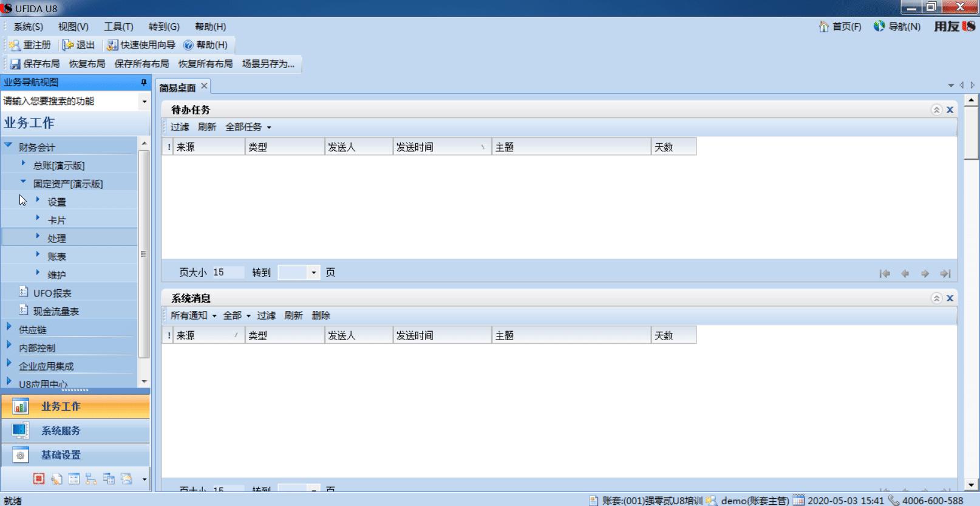The width and height of the screenshot is (980, 506).
Task: Click the navigation tree vertical scrollbar
Action: 144,254
